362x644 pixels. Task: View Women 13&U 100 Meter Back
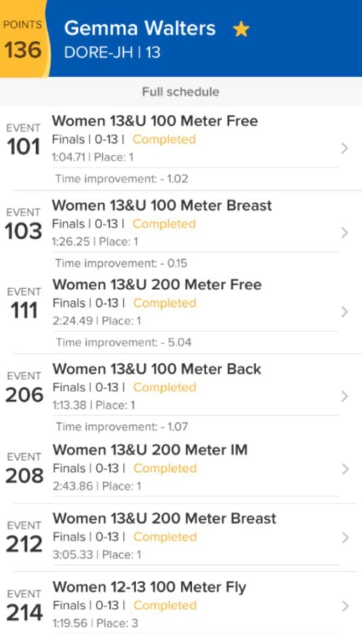157,369
